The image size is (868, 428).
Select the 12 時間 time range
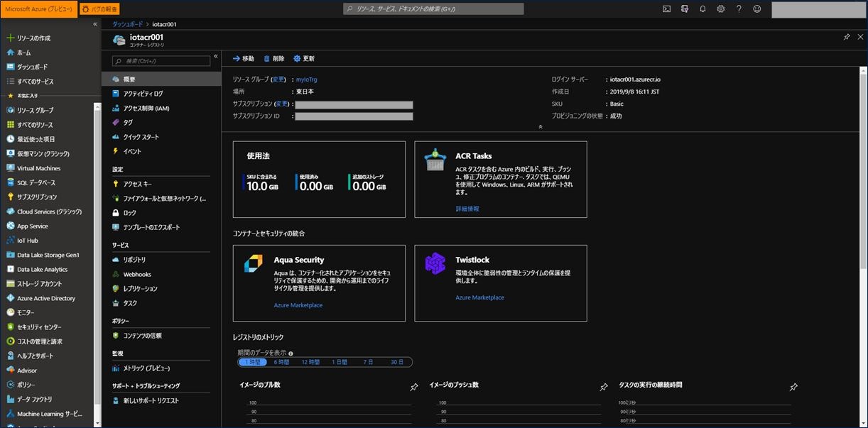310,362
